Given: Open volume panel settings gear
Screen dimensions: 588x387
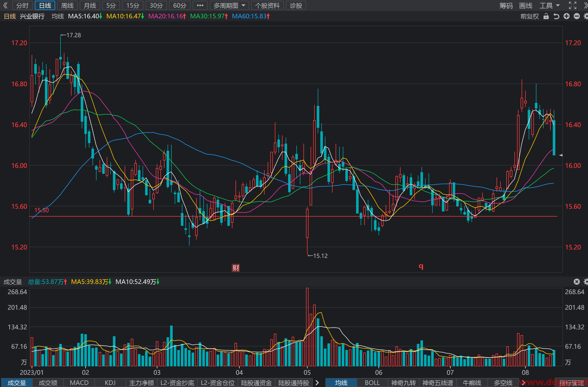Looking at the screenshot, I should point(586,282).
